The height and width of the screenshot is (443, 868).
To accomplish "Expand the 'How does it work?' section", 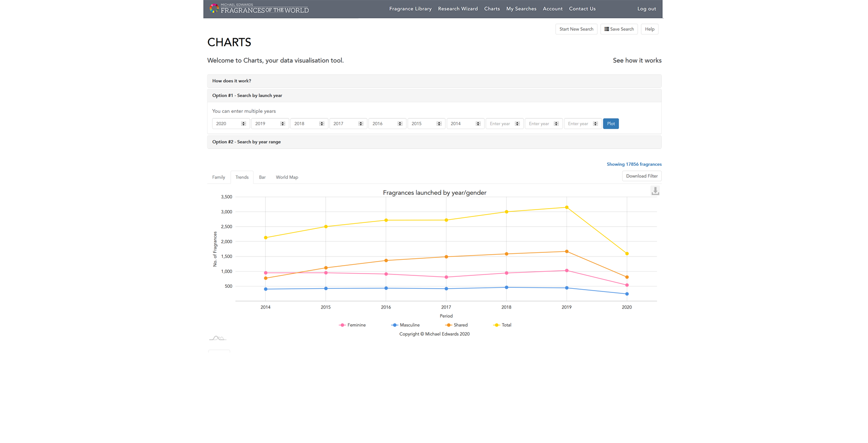I will click(x=231, y=81).
